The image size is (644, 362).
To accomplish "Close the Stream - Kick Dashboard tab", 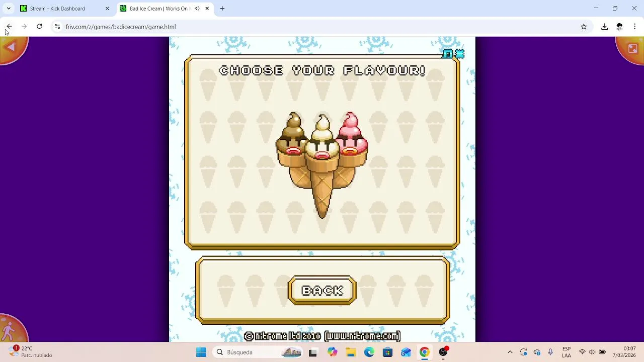I will click(x=107, y=9).
